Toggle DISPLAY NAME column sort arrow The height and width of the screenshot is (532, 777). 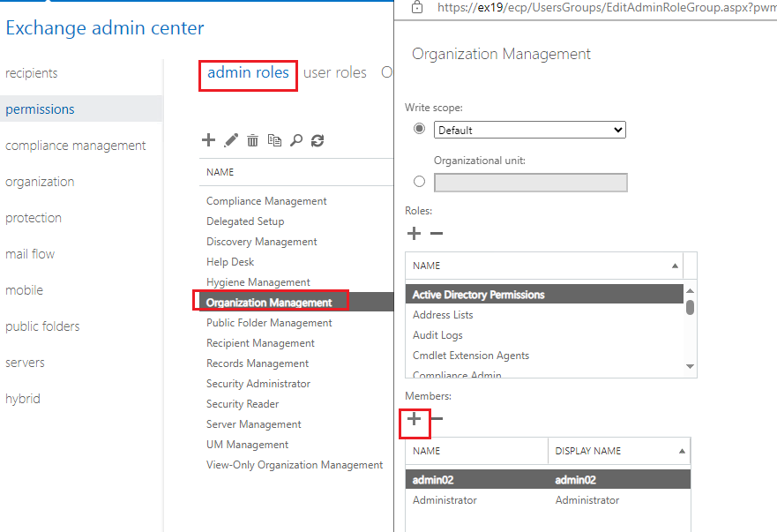tap(684, 450)
